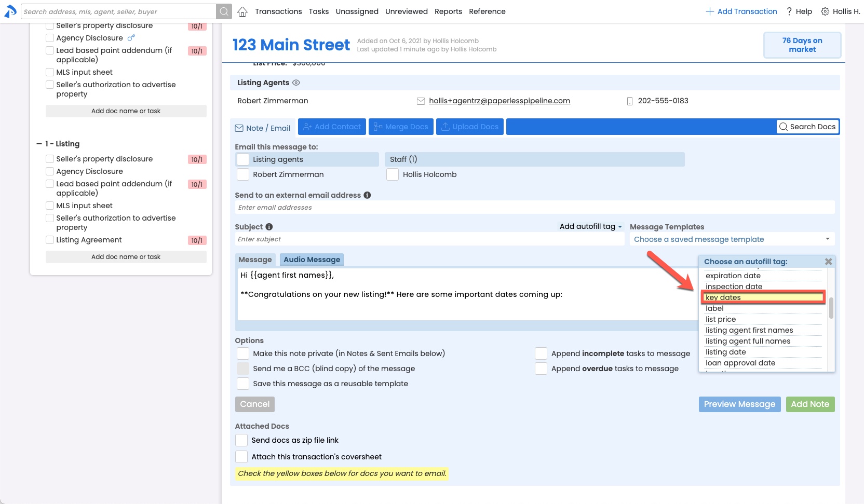Click the question mark Help icon
Screen dimensions: 864x504
[789, 11]
